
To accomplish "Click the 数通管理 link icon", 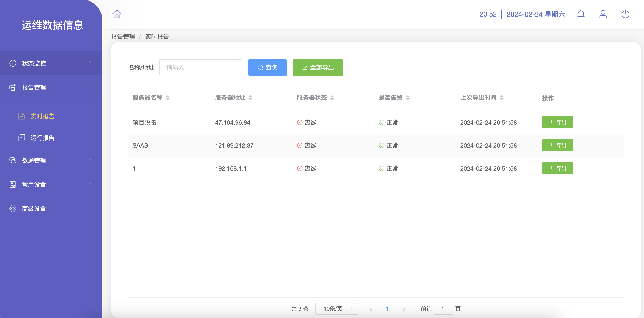I will [x=13, y=160].
